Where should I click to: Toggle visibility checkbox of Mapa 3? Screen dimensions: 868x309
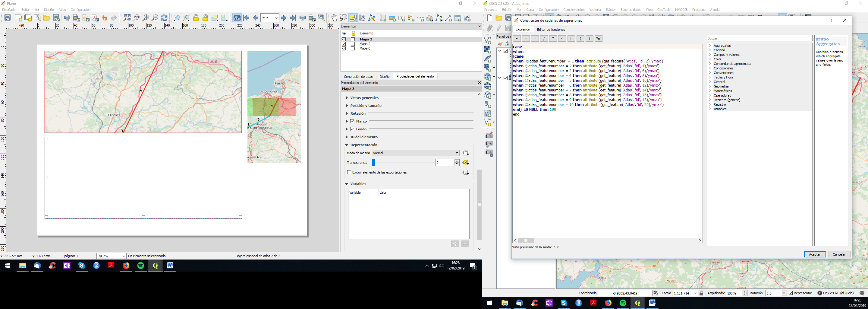[344, 40]
